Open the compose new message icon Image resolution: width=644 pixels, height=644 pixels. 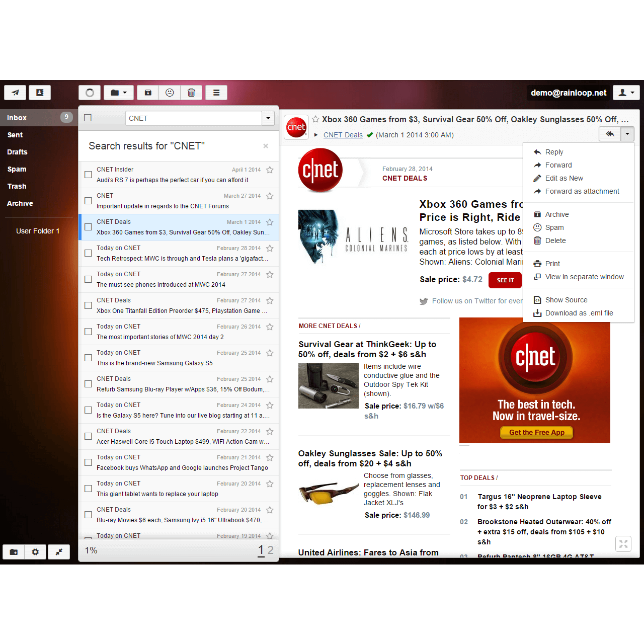[15, 93]
